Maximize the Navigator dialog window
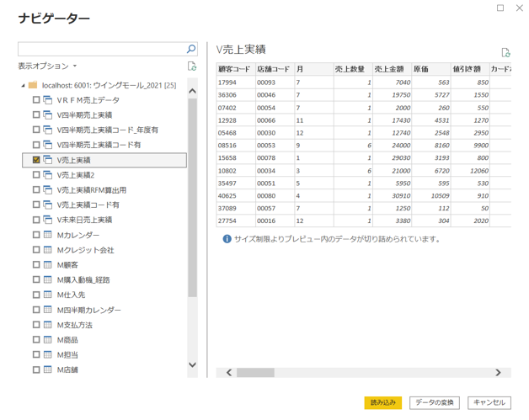529x420 pixels. click(500, 8)
